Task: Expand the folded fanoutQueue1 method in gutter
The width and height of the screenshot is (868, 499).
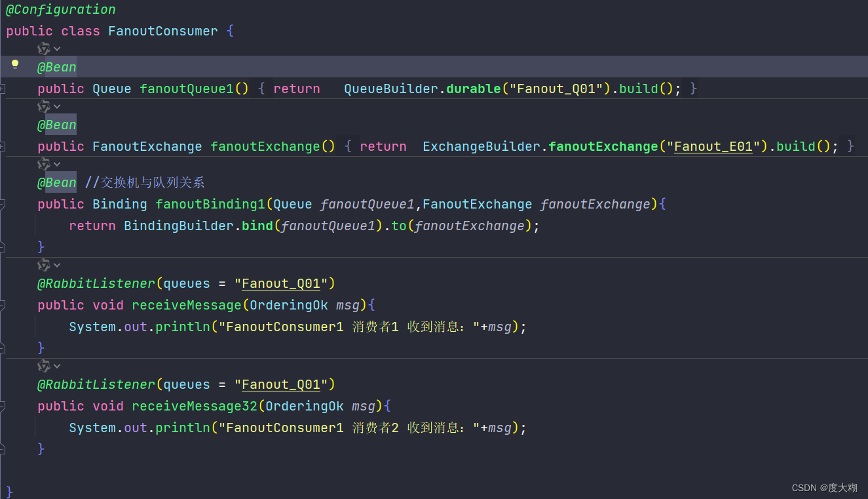Action: pos(3,89)
